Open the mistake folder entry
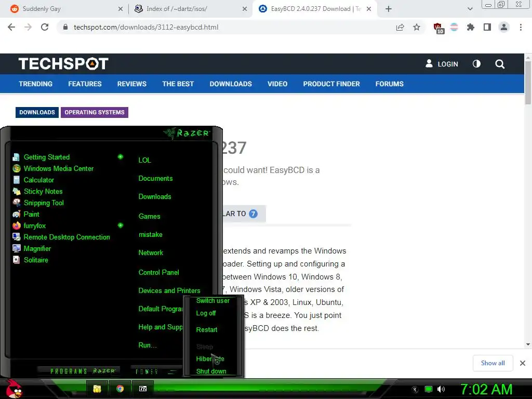This screenshot has height=399, width=532. point(150,235)
